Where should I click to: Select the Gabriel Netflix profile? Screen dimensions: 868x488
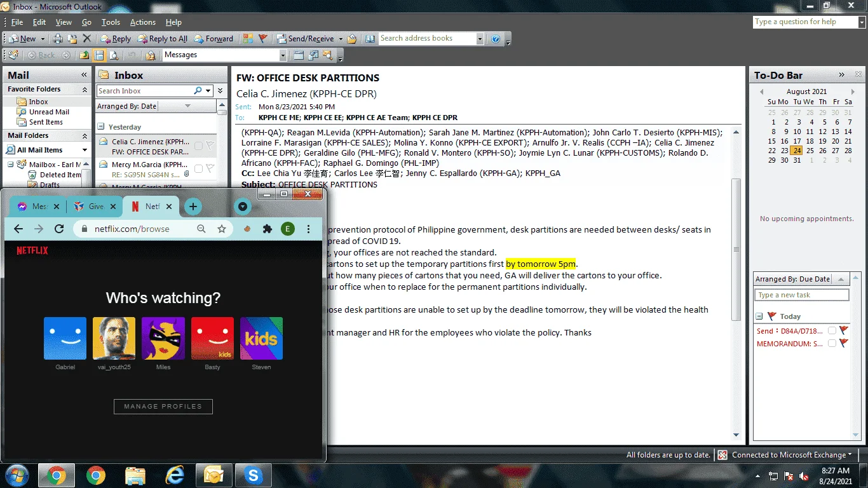[65, 339]
